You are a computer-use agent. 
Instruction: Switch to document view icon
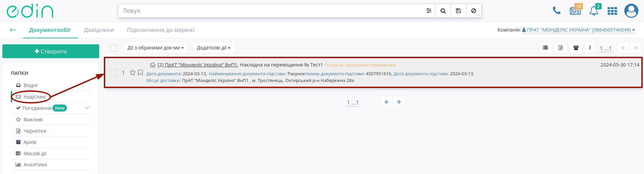560,48
